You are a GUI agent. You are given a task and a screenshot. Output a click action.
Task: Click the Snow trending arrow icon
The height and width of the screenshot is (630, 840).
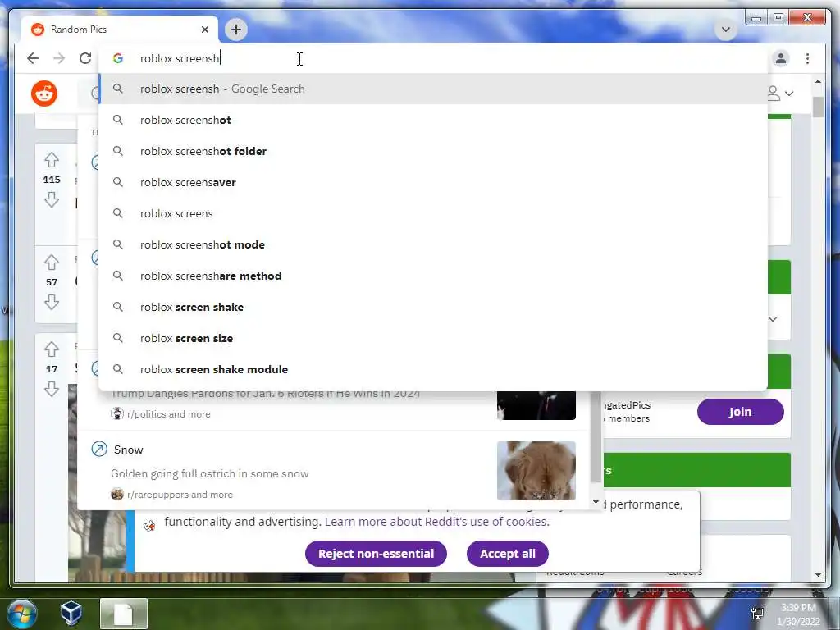pyautogui.click(x=99, y=449)
